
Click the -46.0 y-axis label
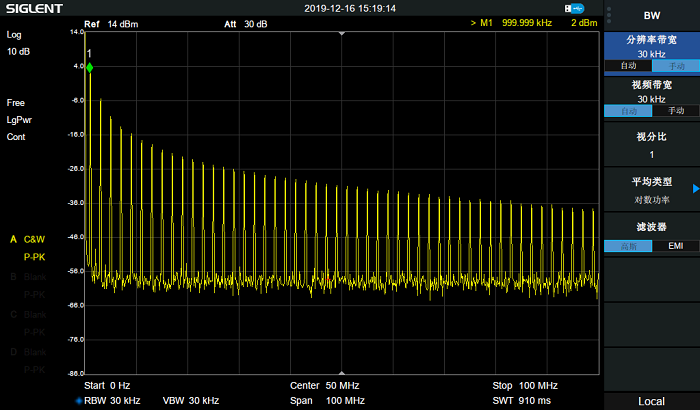coord(76,237)
